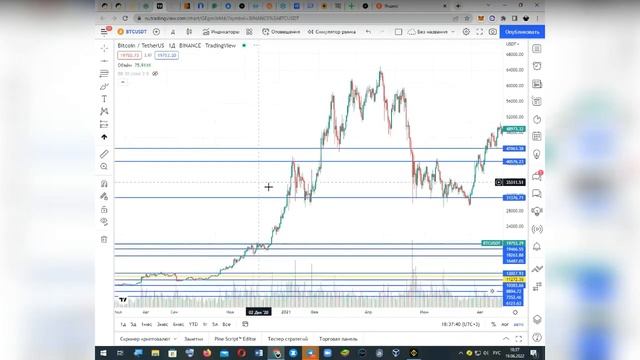This screenshot has width=640, height=360.
Task: Create an alert via Оповещение
Action: (x=281, y=32)
